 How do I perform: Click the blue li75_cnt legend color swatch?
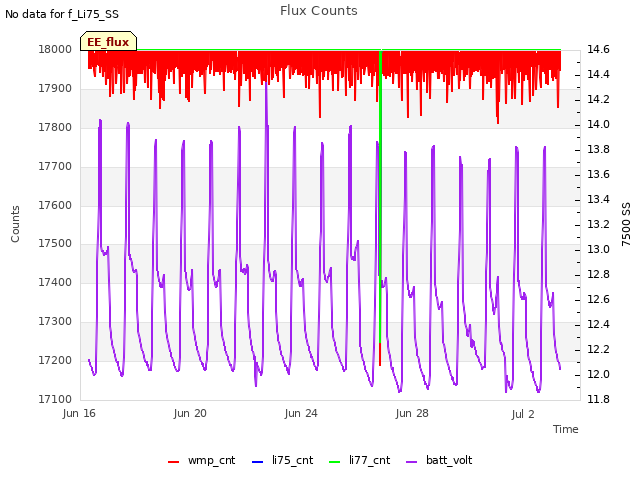pos(258,462)
